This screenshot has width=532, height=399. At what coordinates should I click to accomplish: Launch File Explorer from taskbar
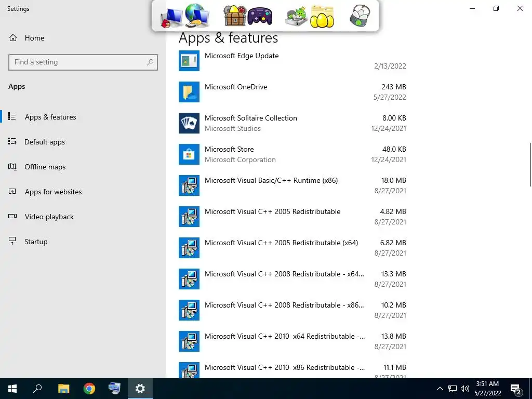[63, 389]
